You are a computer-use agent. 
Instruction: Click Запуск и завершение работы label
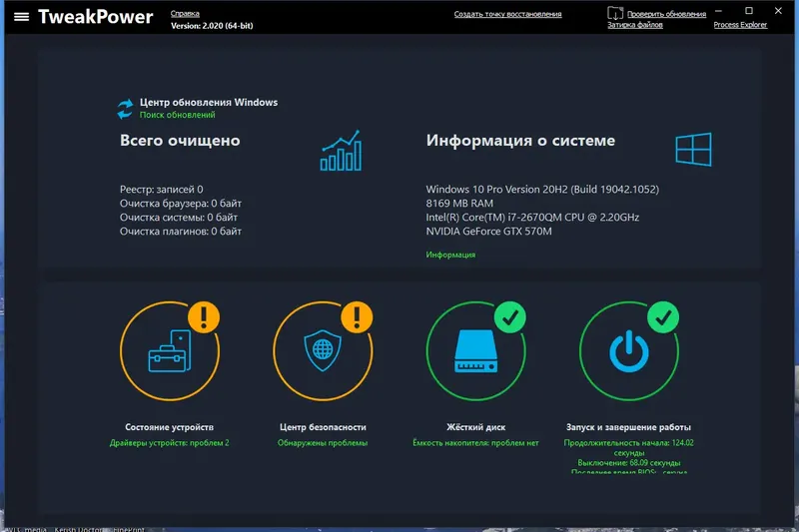[629, 427]
